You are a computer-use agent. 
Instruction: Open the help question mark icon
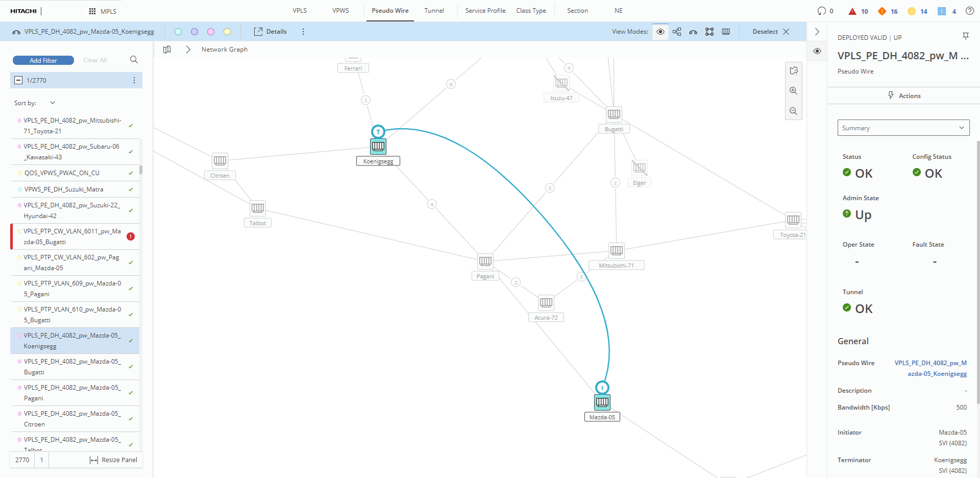(x=969, y=11)
